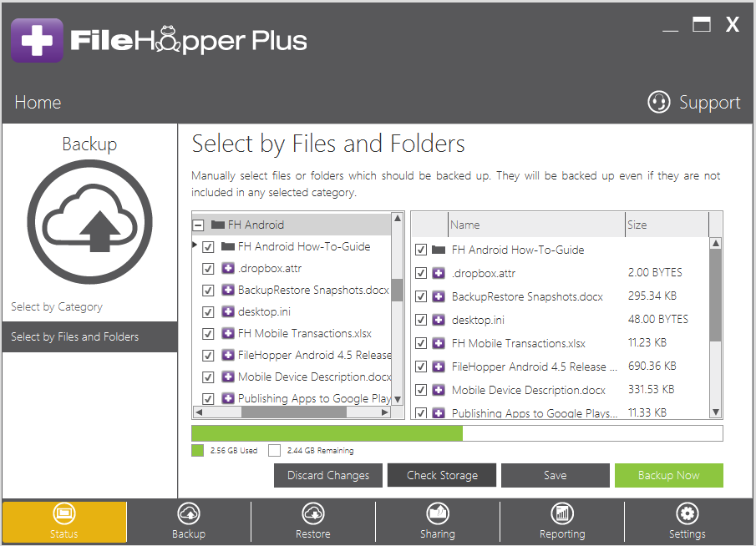This screenshot has width=756, height=546.
Task: Click the green Used legend swatch
Action: 198,451
